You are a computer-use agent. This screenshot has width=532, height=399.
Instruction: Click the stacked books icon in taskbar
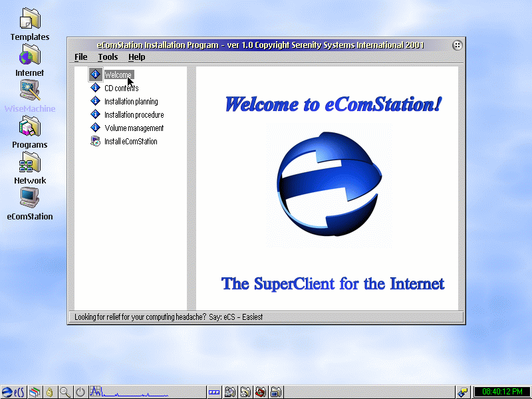click(35, 392)
